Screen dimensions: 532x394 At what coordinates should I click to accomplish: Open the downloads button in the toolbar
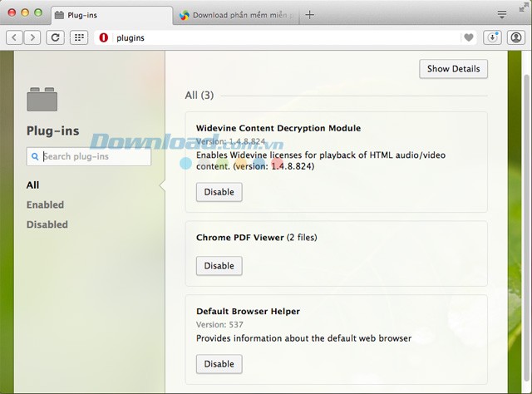(493, 37)
